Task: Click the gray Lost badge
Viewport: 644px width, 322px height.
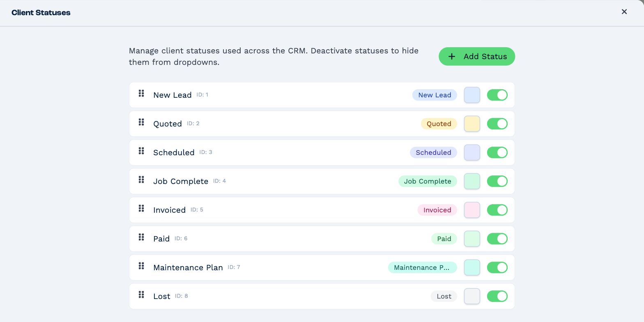Action: (x=444, y=296)
